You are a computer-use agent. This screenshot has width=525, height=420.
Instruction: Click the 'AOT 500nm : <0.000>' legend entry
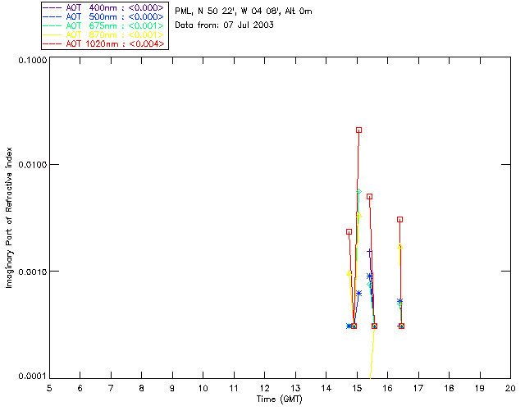point(104,16)
